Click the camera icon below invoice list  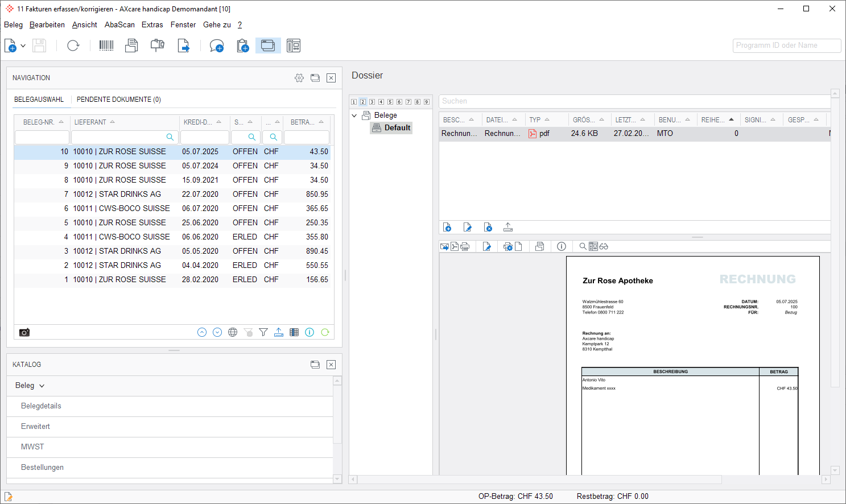point(24,332)
